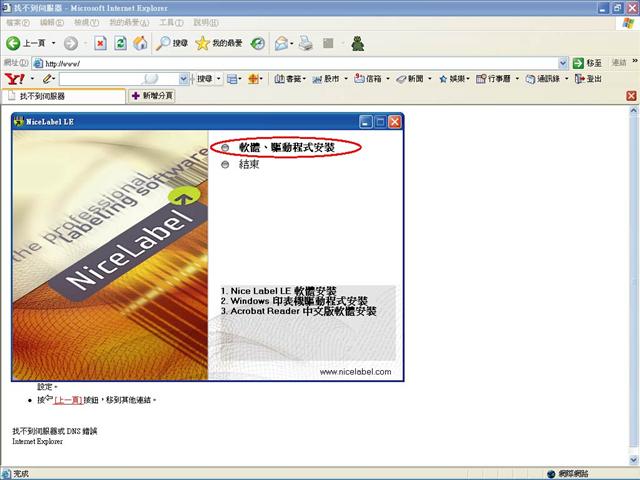Click in the address bar URL field

[301, 63]
